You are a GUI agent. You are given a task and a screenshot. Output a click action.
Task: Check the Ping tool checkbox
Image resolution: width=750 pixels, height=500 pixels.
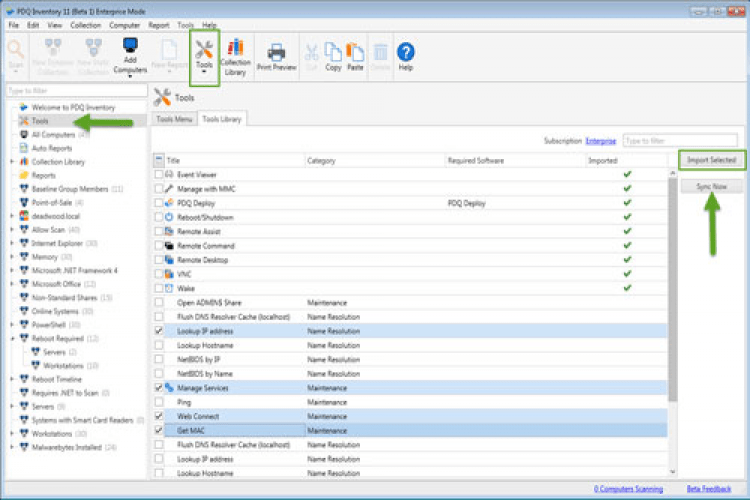tap(159, 401)
